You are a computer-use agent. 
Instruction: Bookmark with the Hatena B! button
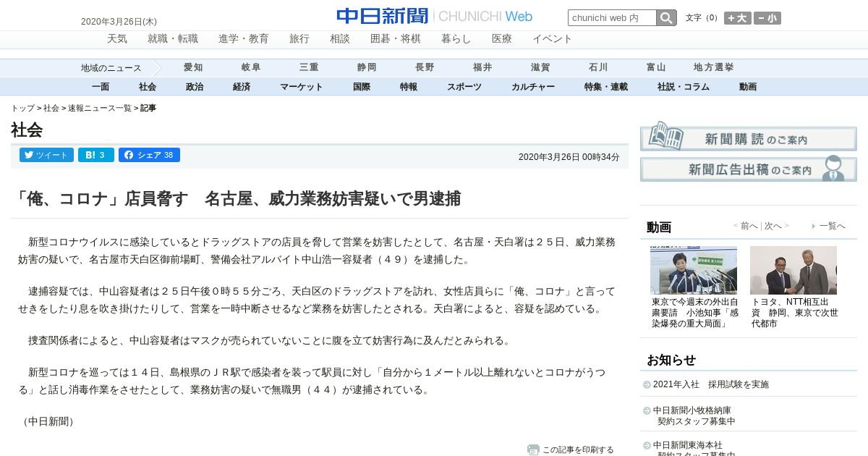tap(96, 155)
